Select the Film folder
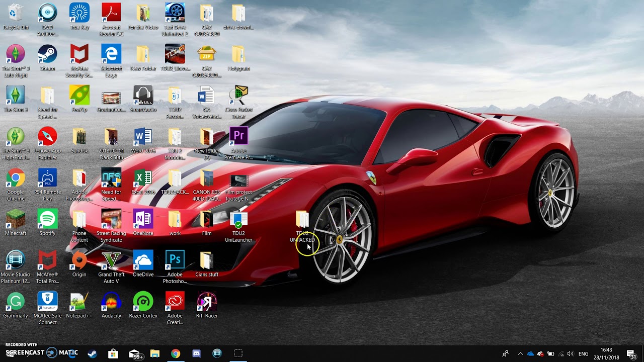This screenshot has width=644, height=362. 207,223
